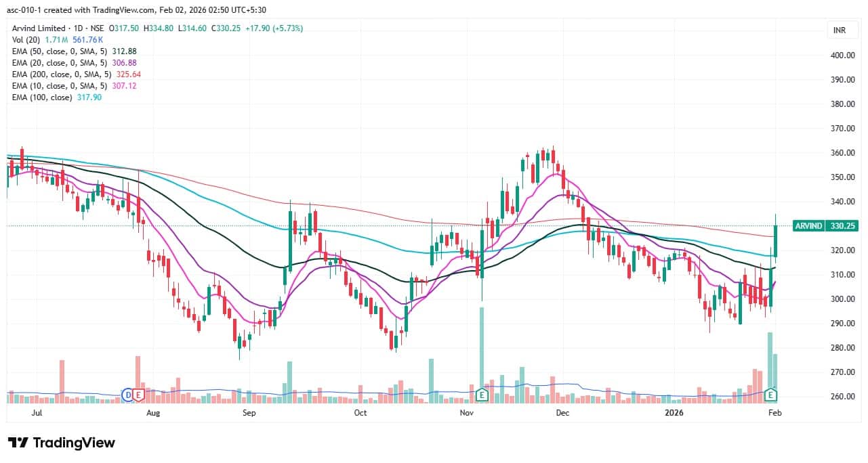
Task: Click the NSE exchange label
Action: pyautogui.click(x=98, y=28)
